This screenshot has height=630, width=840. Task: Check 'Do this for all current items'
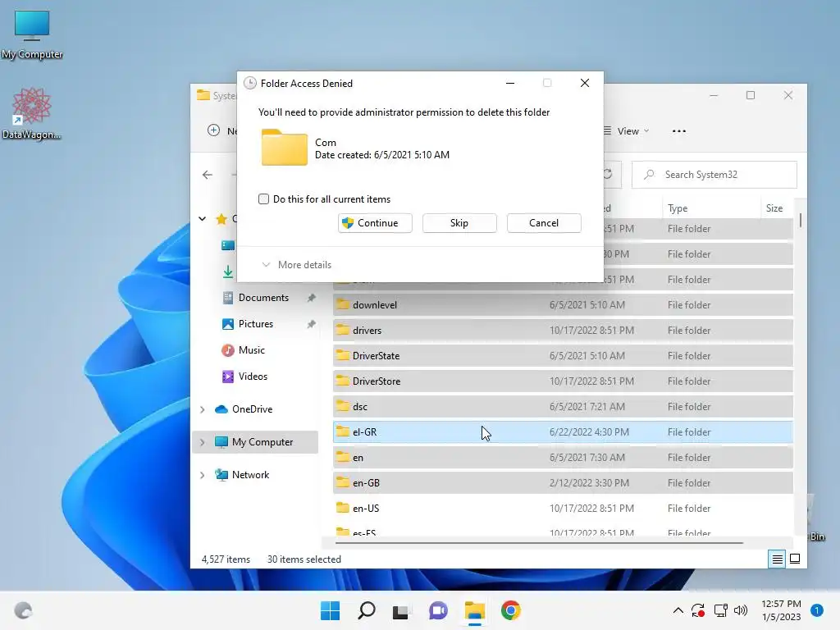263,199
